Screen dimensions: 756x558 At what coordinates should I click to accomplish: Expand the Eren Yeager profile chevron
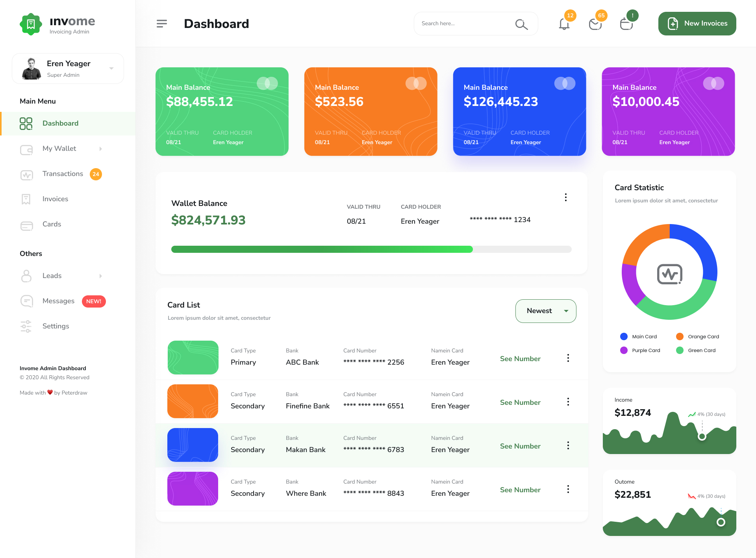(111, 68)
